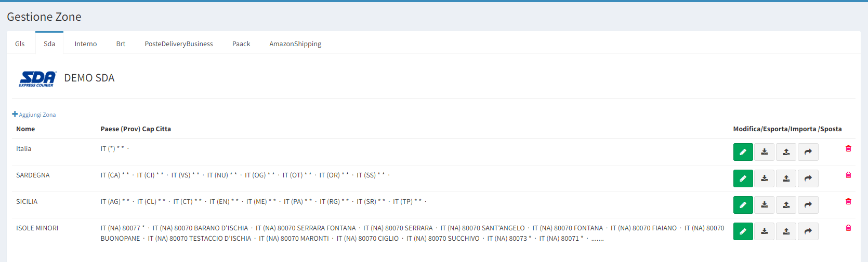The height and width of the screenshot is (262, 868).
Task: Edit the Italia zone with pencil icon
Action: pos(743,152)
